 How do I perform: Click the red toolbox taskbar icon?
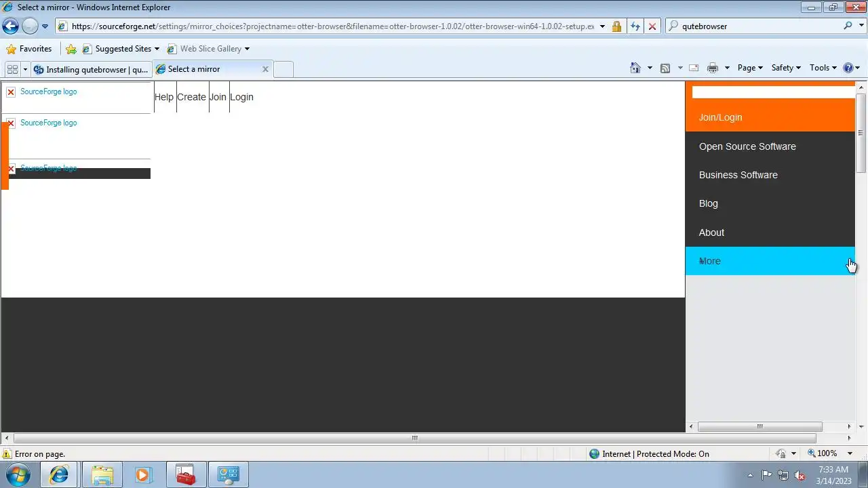tap(185, 475)
